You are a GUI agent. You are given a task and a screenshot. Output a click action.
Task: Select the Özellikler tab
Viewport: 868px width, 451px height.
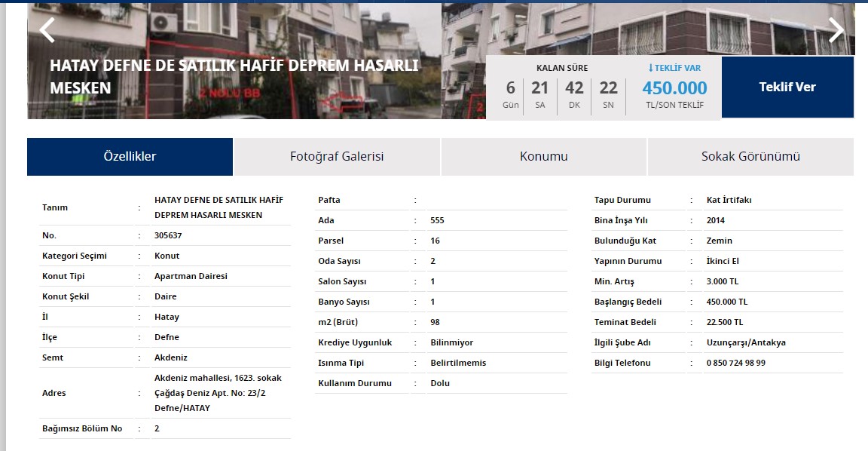click(130, 156)
